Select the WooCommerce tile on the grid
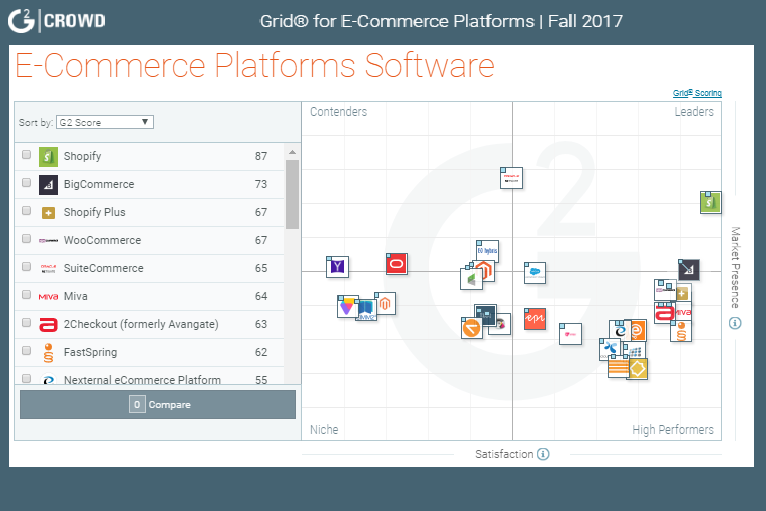Image resolution: width=766 pixels, height=511 pixels. (664, 289)
